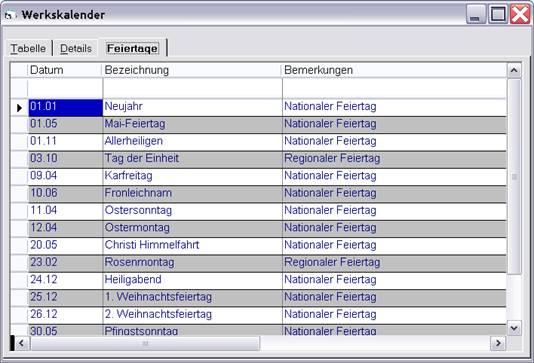Select the Feiertage tab
534x363 pixels.
(x=132, y=48)
